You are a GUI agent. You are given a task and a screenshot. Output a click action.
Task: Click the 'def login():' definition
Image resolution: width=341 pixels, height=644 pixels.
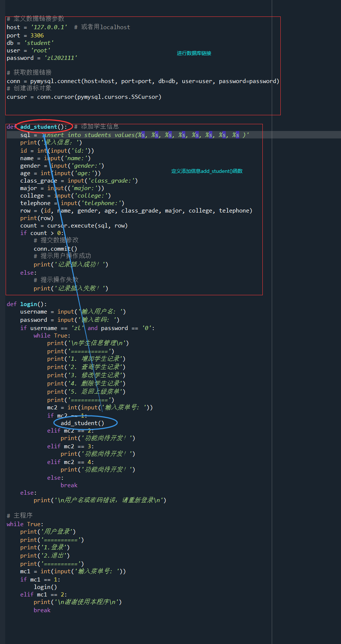tap(27, 304)
